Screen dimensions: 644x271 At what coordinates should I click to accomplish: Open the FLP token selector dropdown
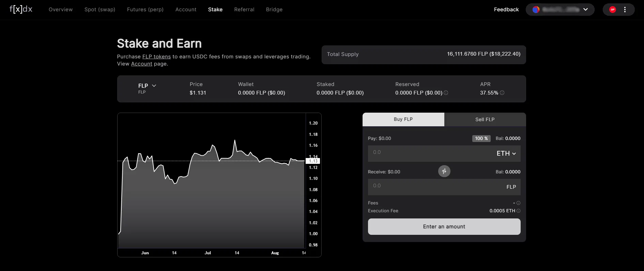coord(147,86)
